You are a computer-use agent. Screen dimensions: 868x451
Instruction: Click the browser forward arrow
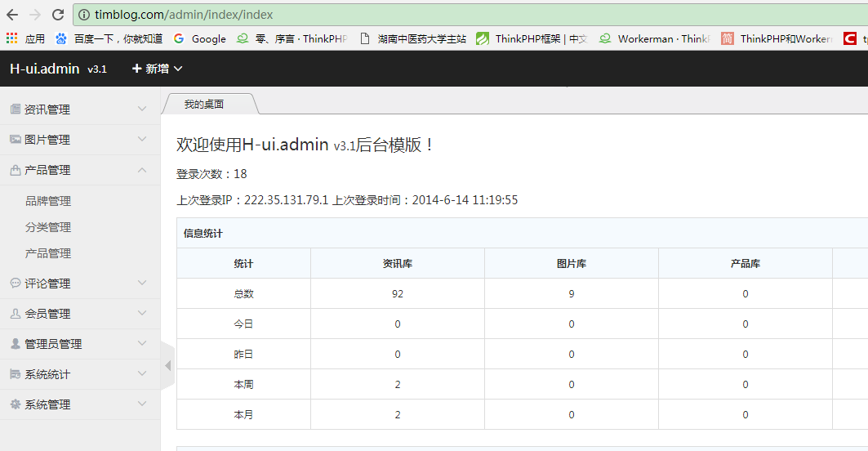click(35, 15)
